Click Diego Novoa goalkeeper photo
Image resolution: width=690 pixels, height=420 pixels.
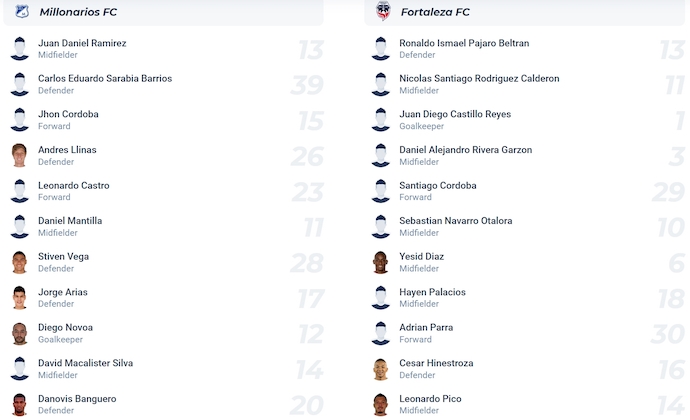19,333
